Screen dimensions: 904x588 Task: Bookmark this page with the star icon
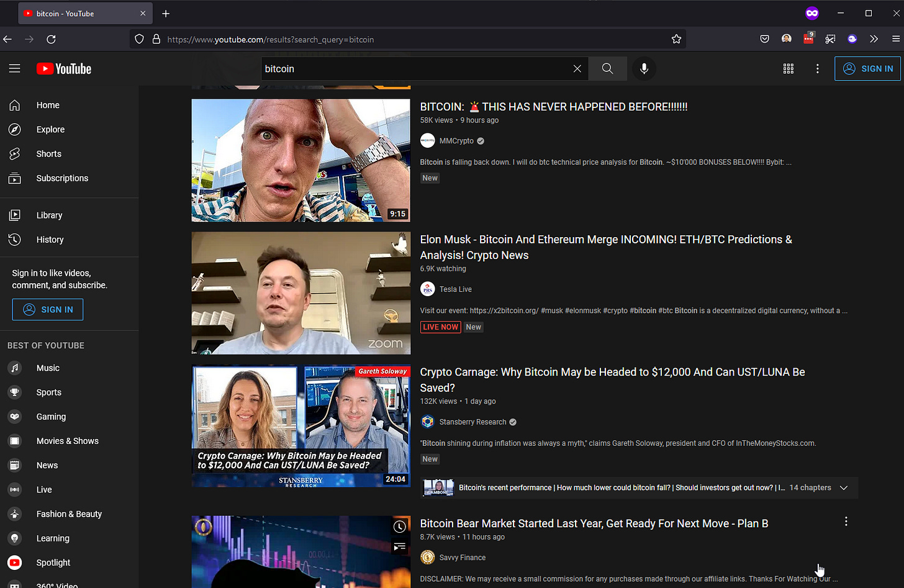(x=676, y=39)
